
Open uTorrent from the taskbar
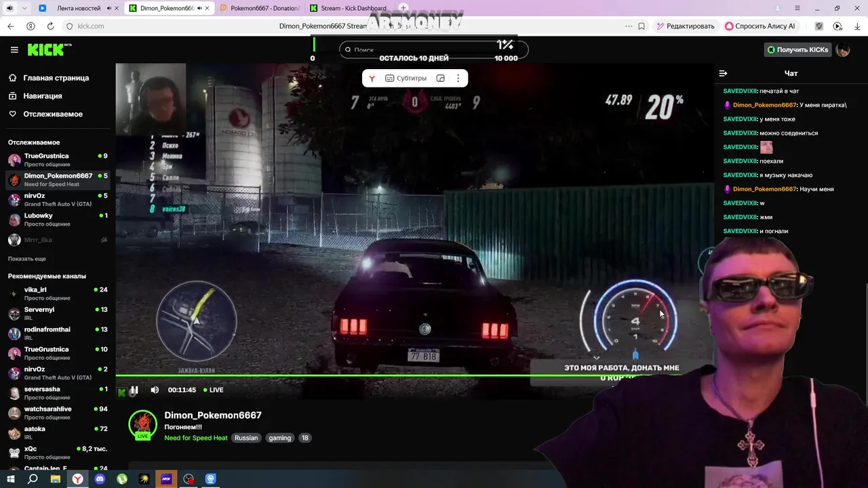tap(122, 479)
